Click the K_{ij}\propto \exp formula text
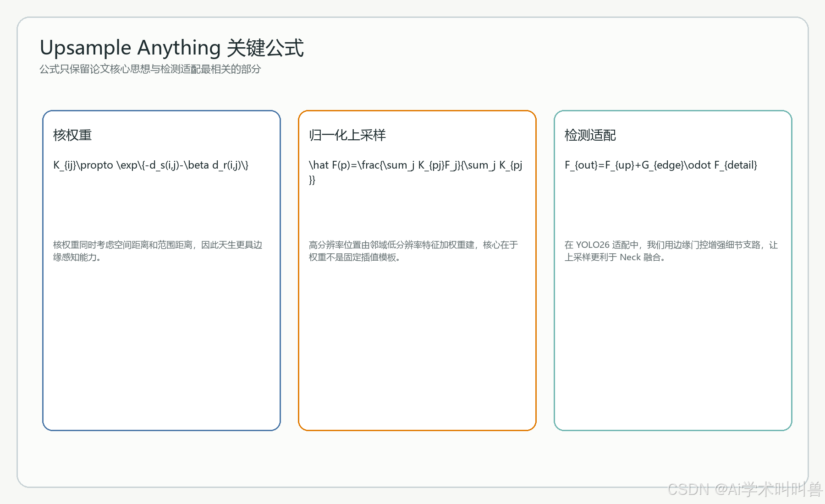825x504 pixels. (x=151, y=165)
